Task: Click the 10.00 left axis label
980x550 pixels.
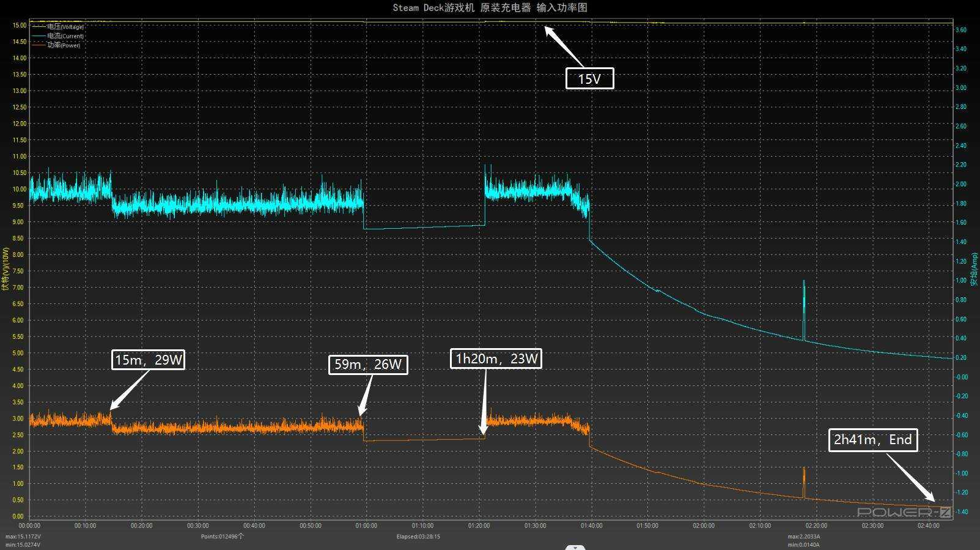Action: [x=19, y=189]
